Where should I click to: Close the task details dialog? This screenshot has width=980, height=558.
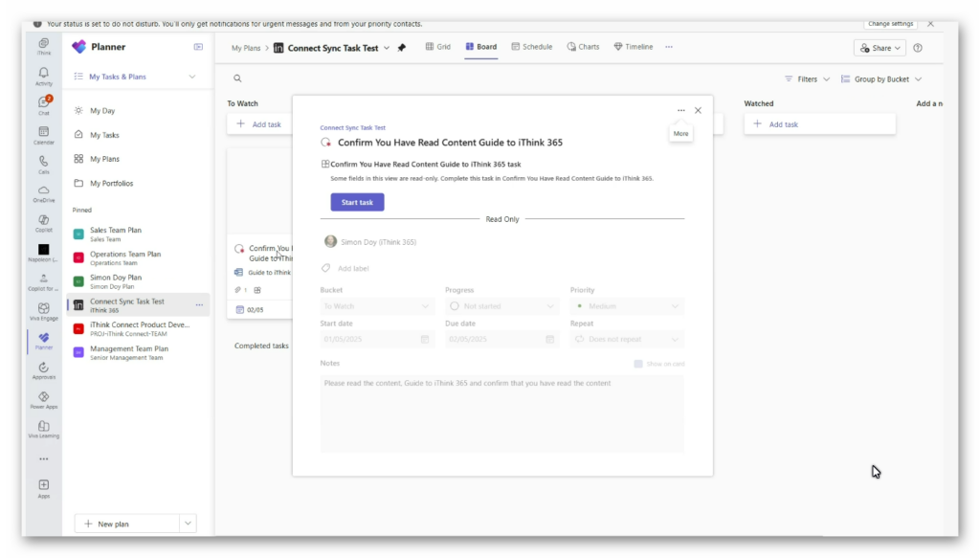(698, 111)
